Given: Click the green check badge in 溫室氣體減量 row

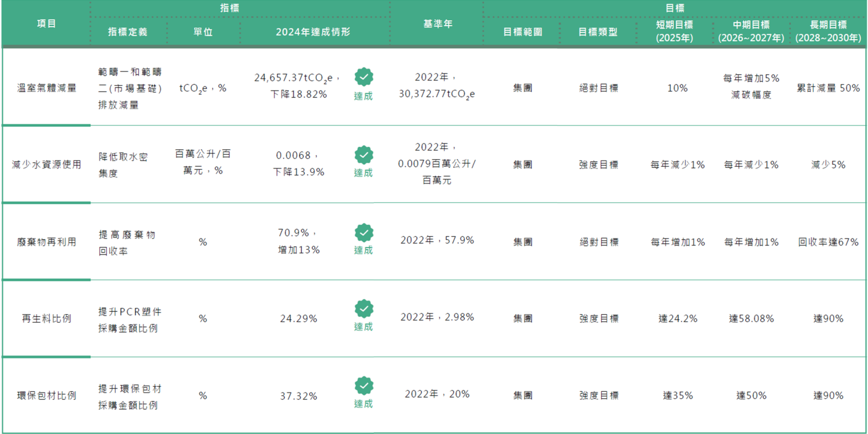Looking at the screenshot, I should (363, 77).
